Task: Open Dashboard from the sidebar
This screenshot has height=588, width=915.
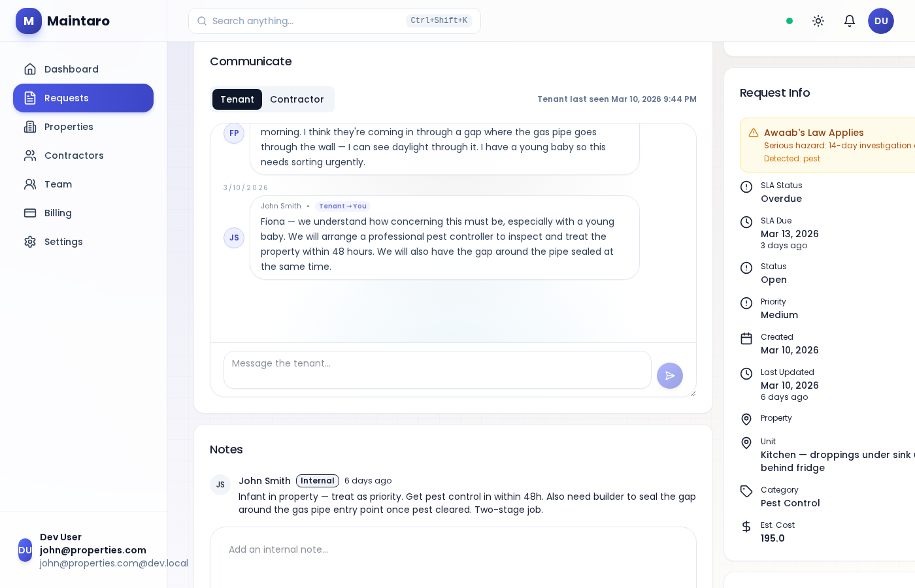Action: tap(71, 69)
